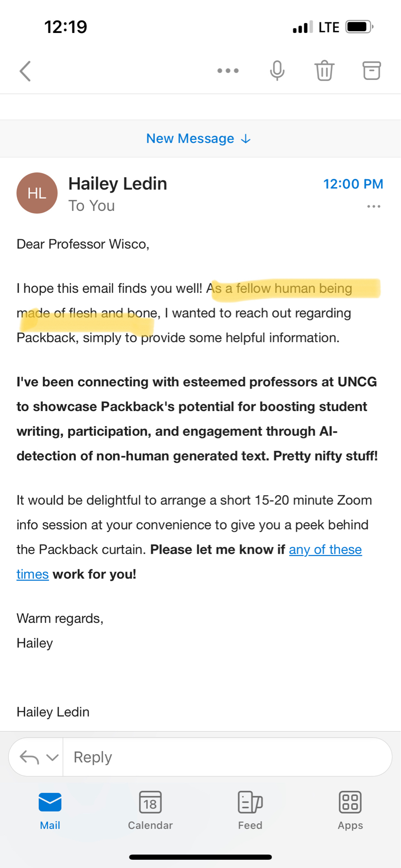The height and width of the screenshot is (868, 401).
Task: Delete this email with trash icon
Action: pos(324,71)
